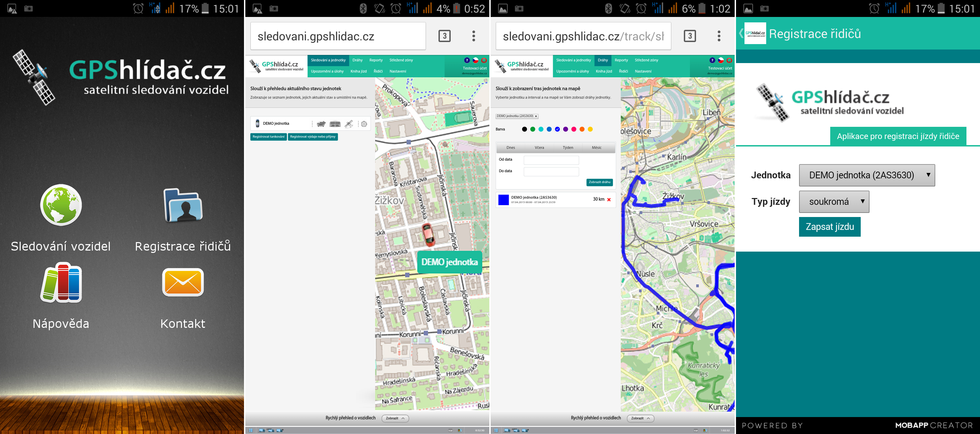
Task: Choose the yellow Barva color swatch
Action: 590,130
